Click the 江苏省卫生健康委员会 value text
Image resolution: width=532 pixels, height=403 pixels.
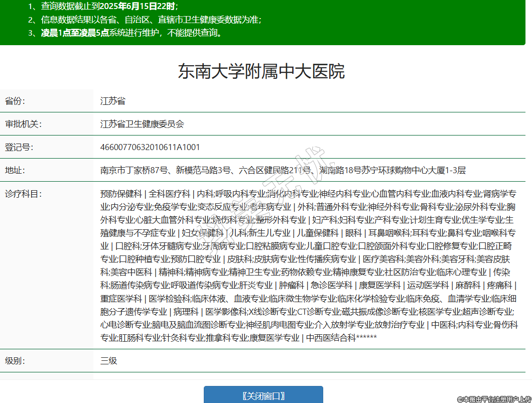click(142, 124)
